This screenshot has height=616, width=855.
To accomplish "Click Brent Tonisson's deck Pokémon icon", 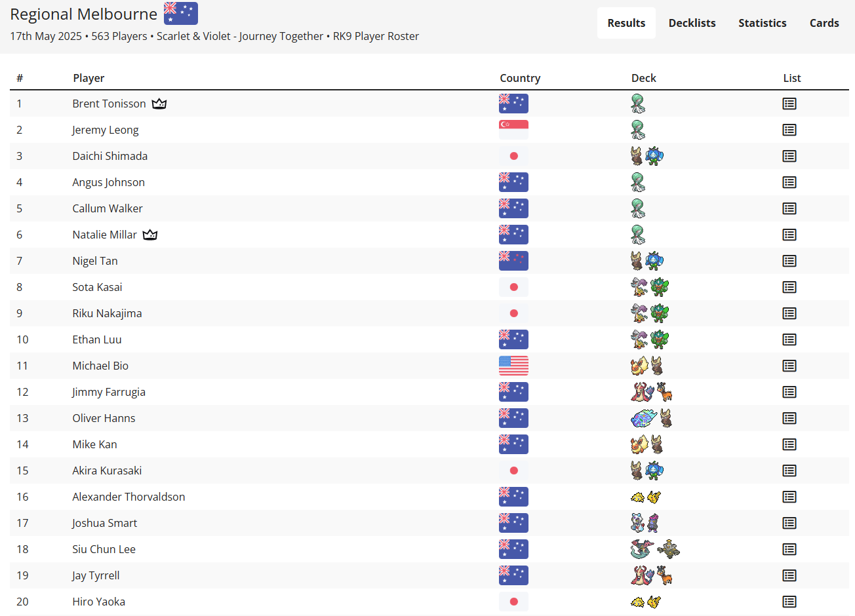I will coord(638,104).
